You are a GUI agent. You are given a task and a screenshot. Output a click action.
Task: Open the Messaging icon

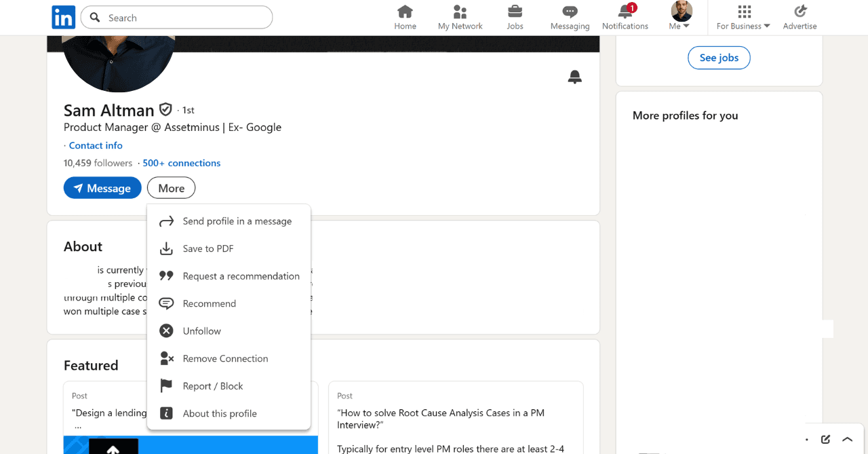570,12
